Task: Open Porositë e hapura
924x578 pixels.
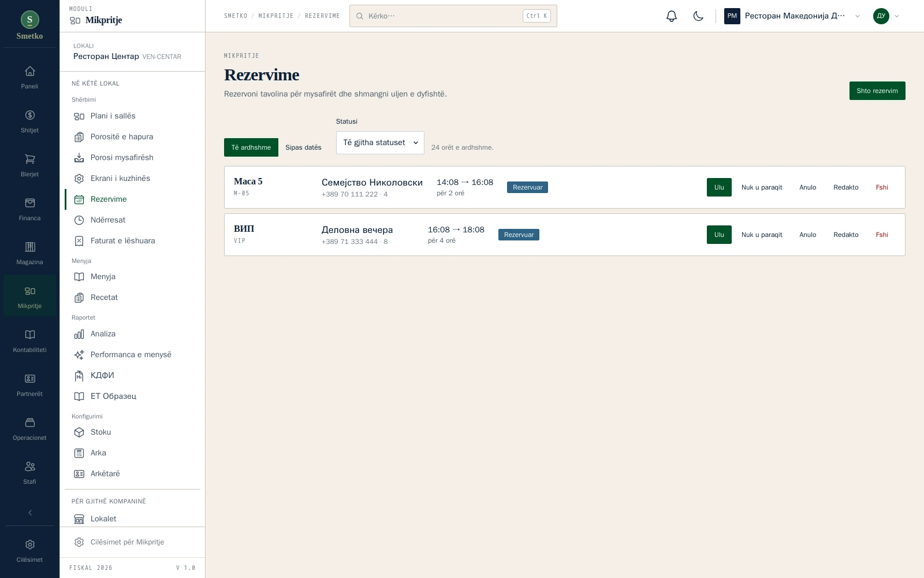Action: (x=132, y=137)
